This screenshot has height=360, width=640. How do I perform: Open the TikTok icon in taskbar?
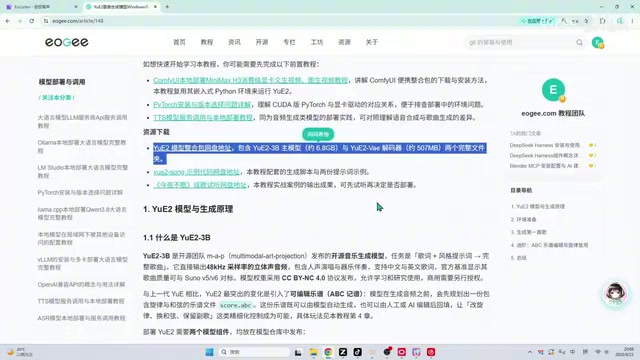coord(358,352)
